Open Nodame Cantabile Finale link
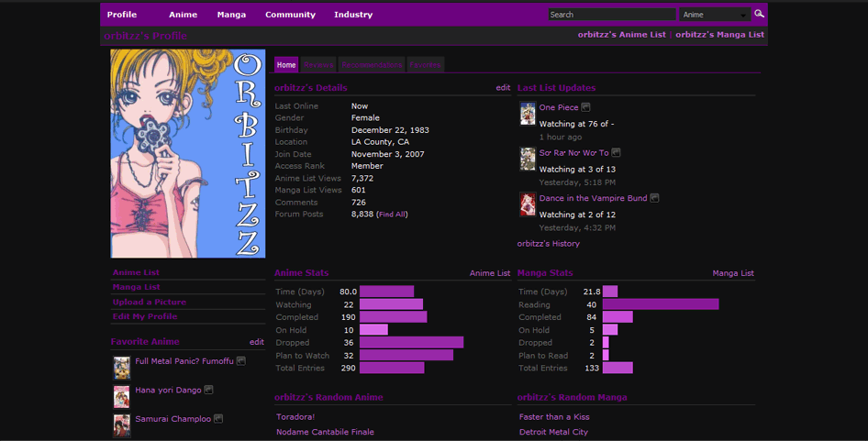The height and width of the screenshot is (441, 868). [326, 432]
